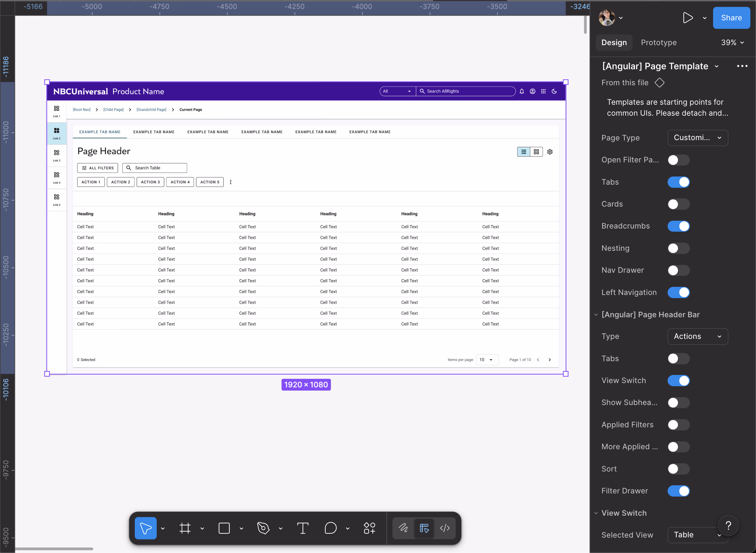The image size is (756, 553).
Task: Open the Selected View Table dropdown
Action: click(x=697, y=535)
